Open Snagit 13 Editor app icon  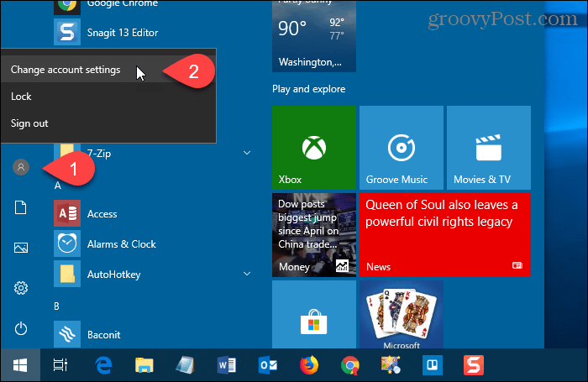(67, 32)
